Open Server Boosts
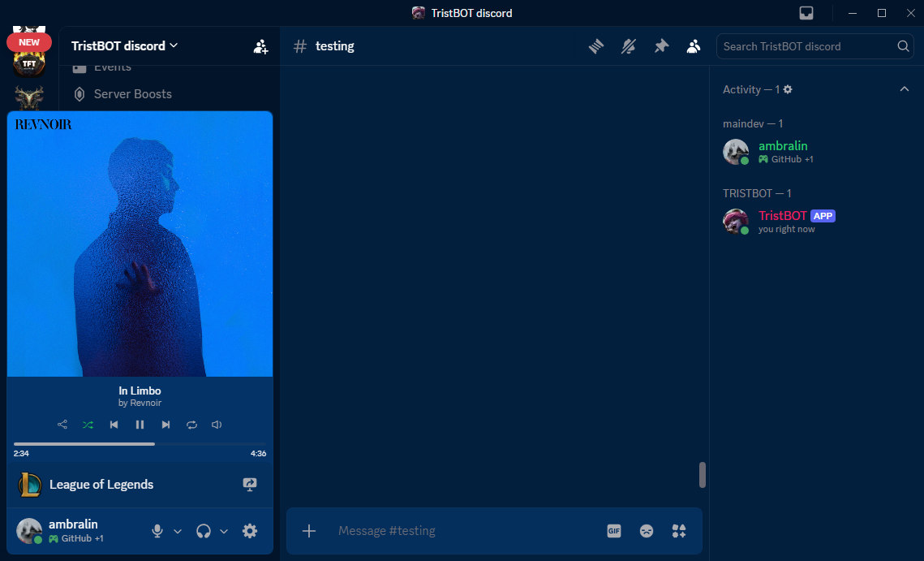Image resolution: width=924 pixels, height=561 pixels. (132, 94)
